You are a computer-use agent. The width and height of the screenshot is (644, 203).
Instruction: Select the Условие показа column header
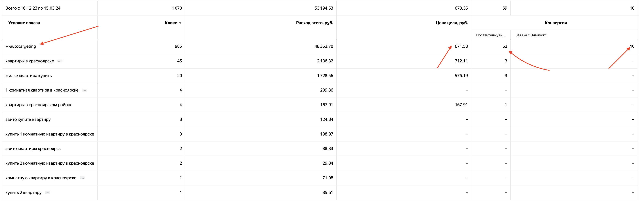coord(24,23)
